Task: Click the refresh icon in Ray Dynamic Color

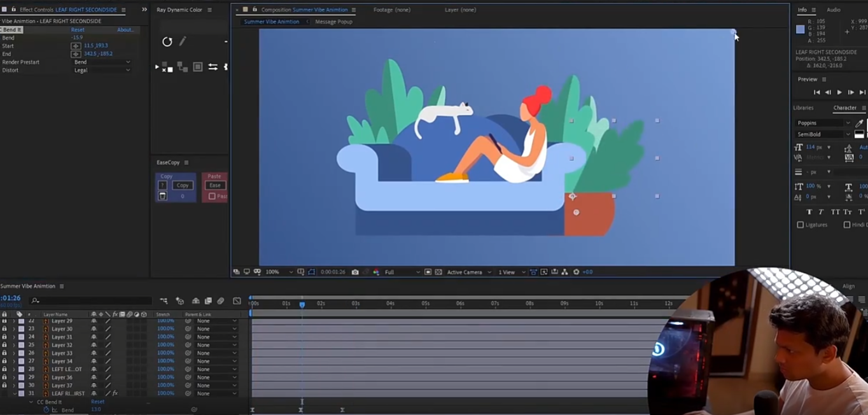Action: [x=167, y=42]
